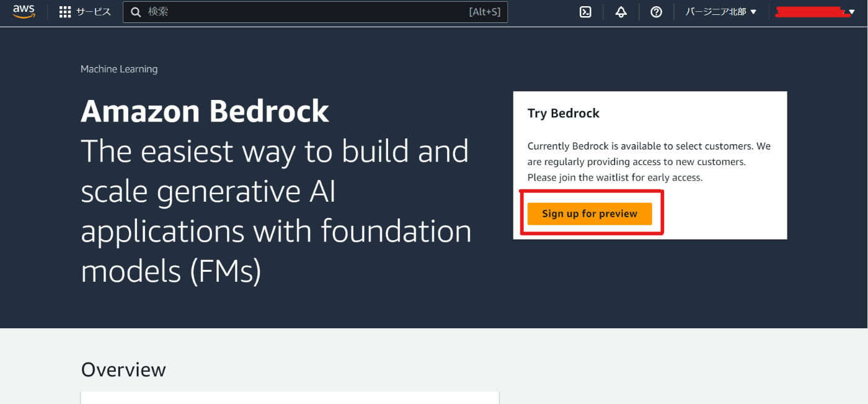Click the 'The easiest way to build' tagline
The width and height of the screenshot is (868, 404).
(275, 211)
